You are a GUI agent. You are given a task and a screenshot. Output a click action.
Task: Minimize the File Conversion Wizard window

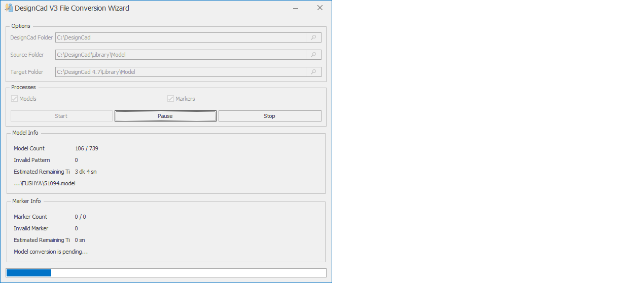[296, 8]
